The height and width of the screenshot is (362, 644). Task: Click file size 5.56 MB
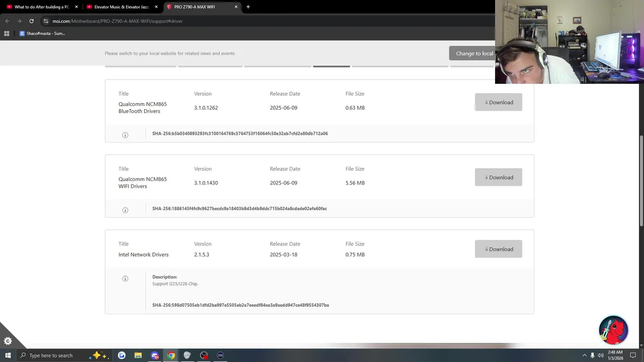pos(355,183)
